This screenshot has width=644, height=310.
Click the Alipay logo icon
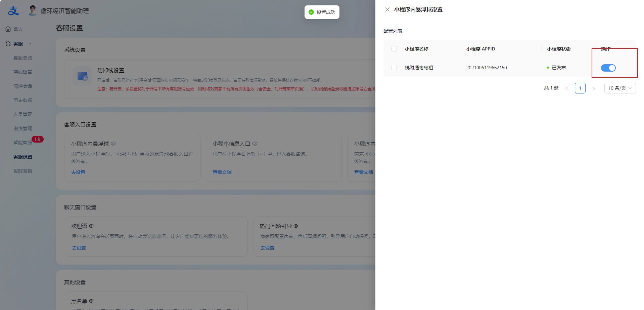[x=13, y=11]
